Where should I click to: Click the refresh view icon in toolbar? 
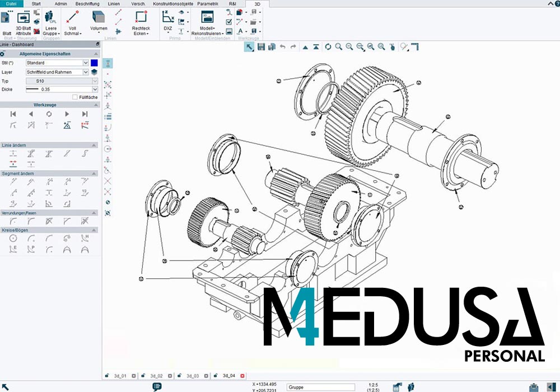pyautogui.click(x=328, y=47)
